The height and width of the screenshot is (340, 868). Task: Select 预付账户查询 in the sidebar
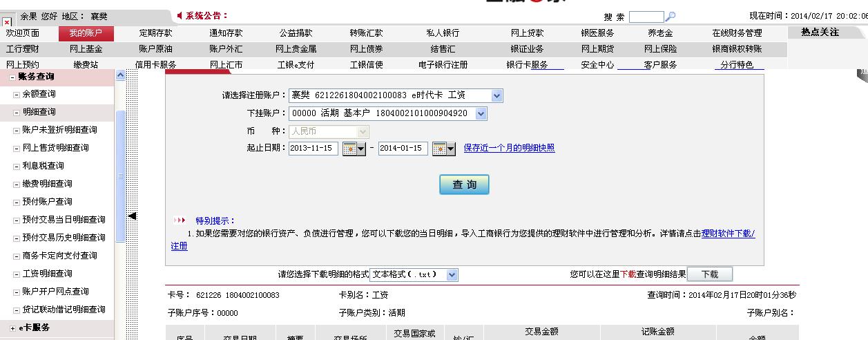coord(47,202)
